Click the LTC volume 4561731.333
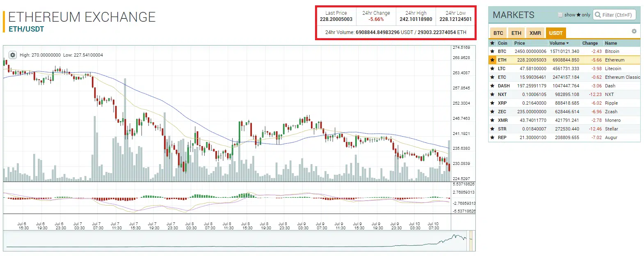Image resolution: width=644 pixels, height=256 pixels. click(566, 69)
